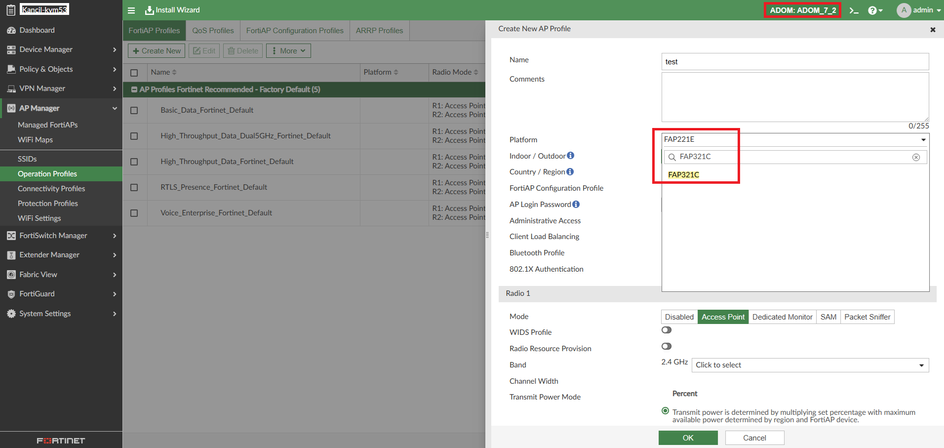Click the OK button
944x448 pixels.
688,438
